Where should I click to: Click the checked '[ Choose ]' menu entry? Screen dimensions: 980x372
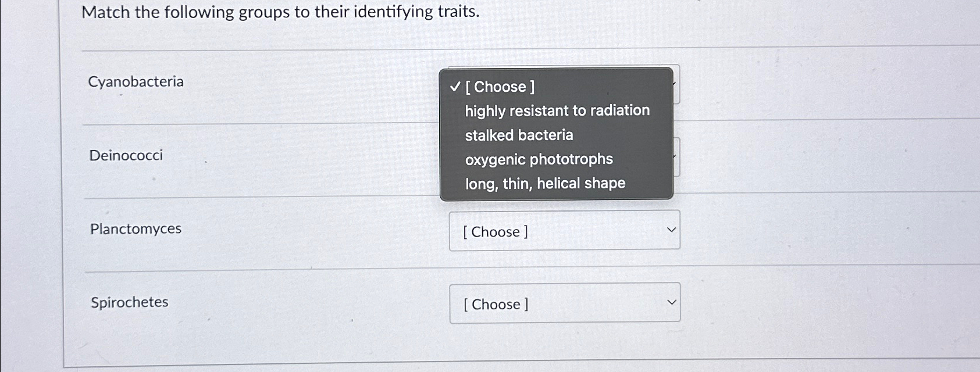(500, 87)
